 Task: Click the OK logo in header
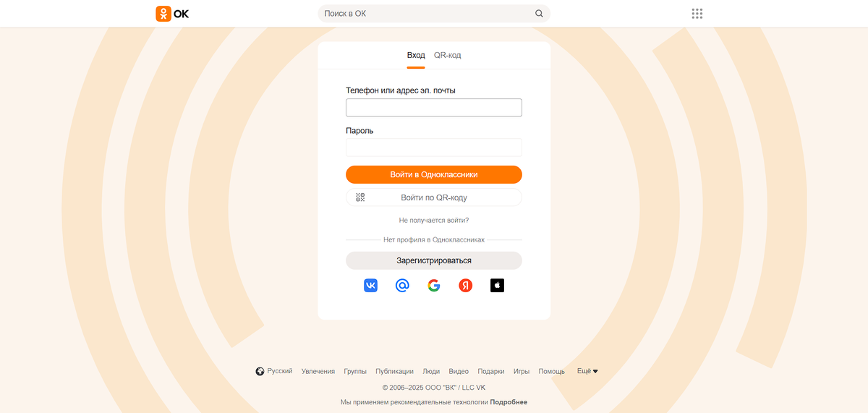tap(172, 14)
